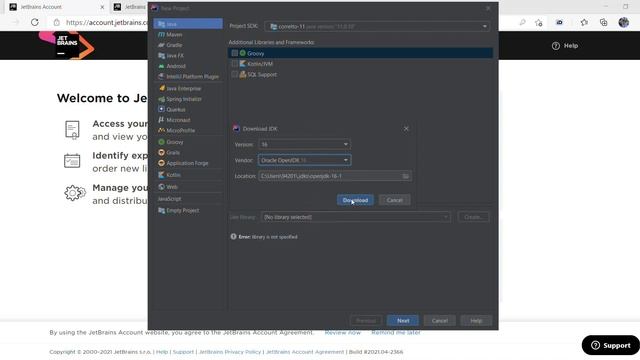Browse for JDK location folder icon
Screen dimensions: 640x360
pos(405,176)
